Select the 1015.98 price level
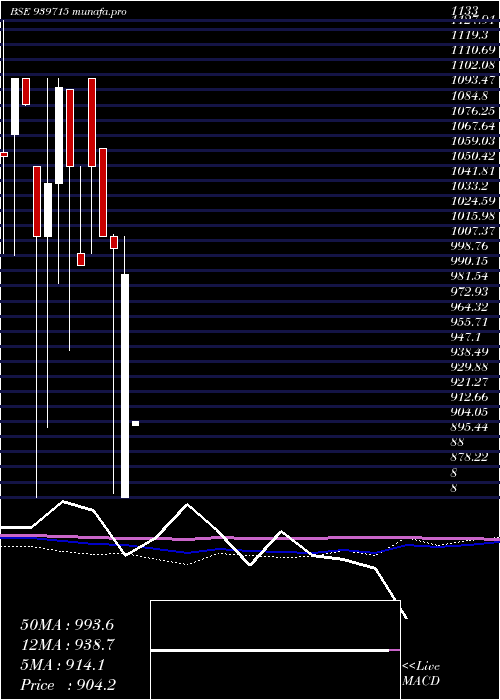The image size is (500, 700). click(473, 216)
